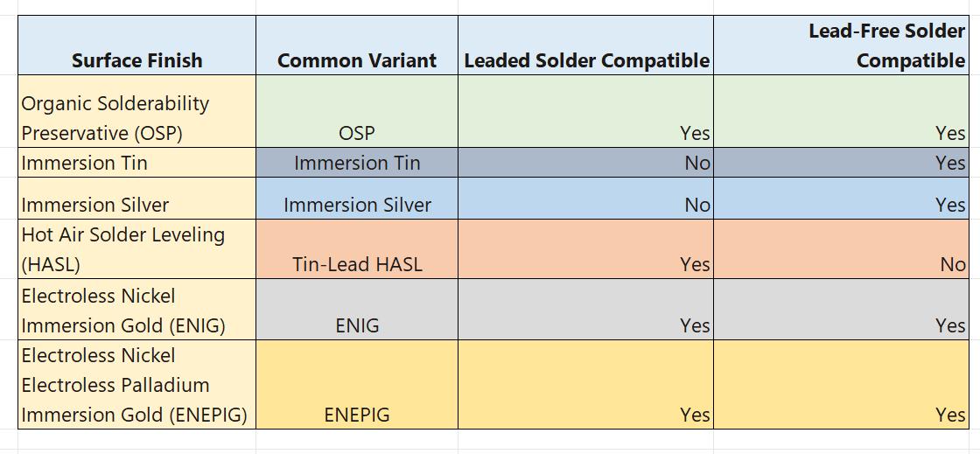Click "Immersion Tin" in the Common Variant column

pos(356,163)
